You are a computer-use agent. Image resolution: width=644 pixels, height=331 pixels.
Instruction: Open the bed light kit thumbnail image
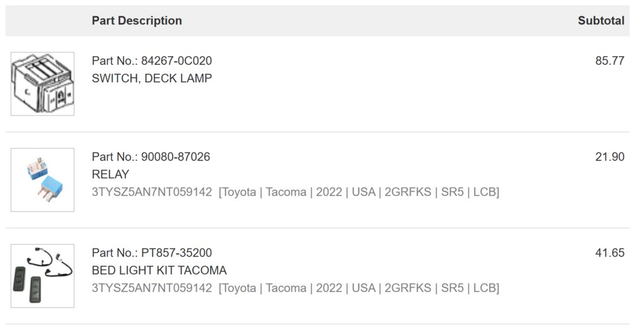pyautogui.click(x=42, y=276)
